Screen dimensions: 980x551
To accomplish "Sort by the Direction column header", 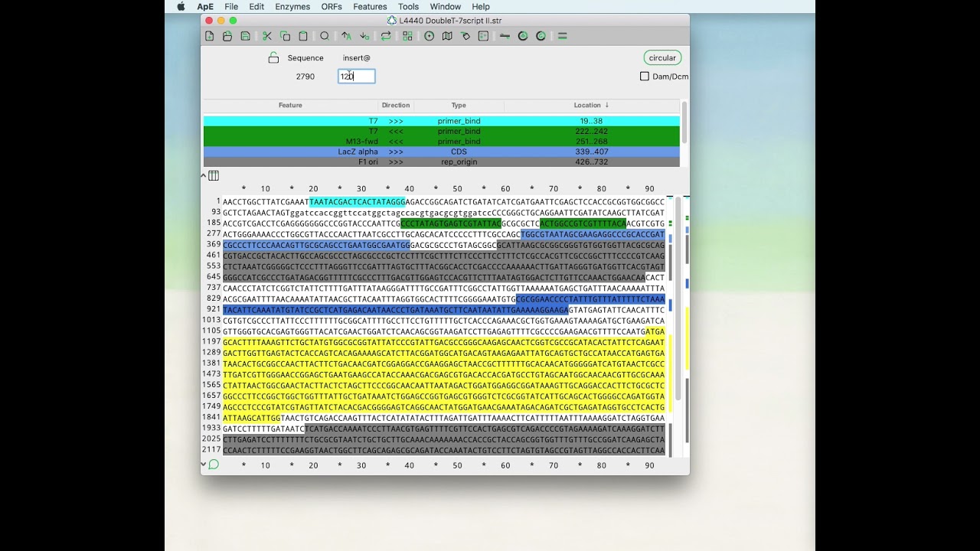I will coord(396,106).
